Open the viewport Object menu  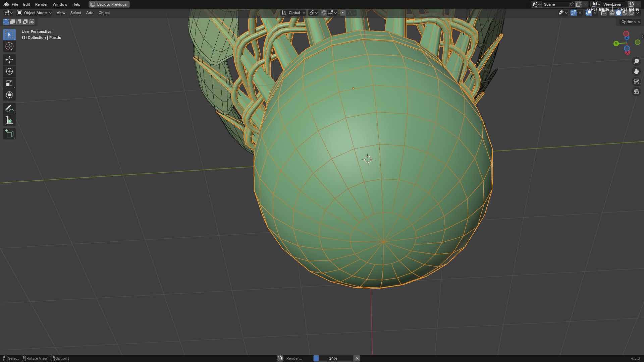click(x=104, y=13)
